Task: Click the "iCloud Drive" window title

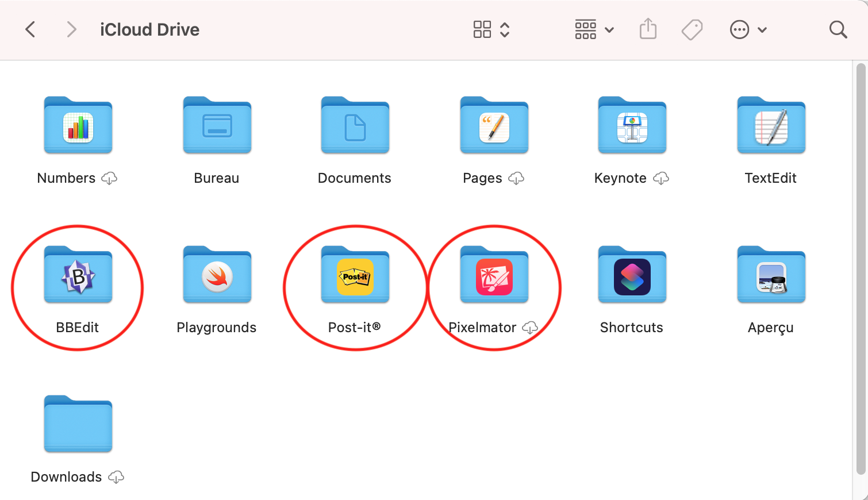Action: coord(150,29)
